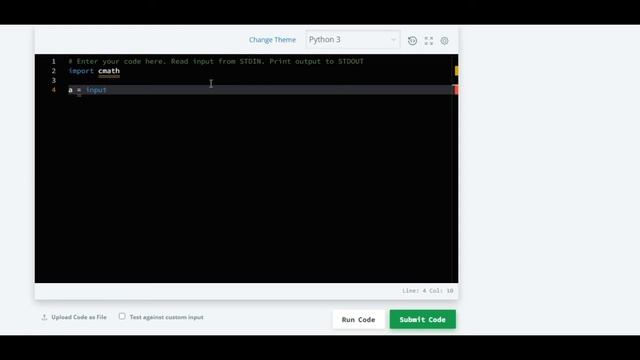The width and height of the screenshot is (640, 360).
Task: Click the 'import' keyword on line 2
Action: tap(81, 71)
